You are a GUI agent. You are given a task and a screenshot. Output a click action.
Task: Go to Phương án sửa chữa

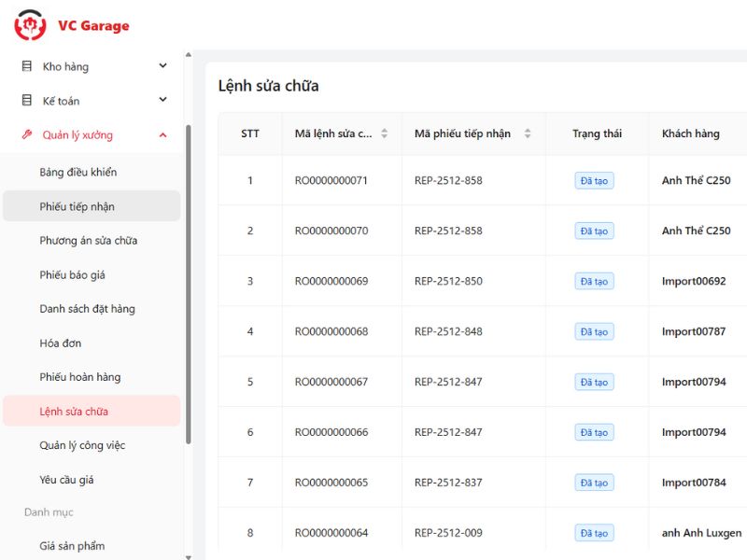tap(89, 241)
